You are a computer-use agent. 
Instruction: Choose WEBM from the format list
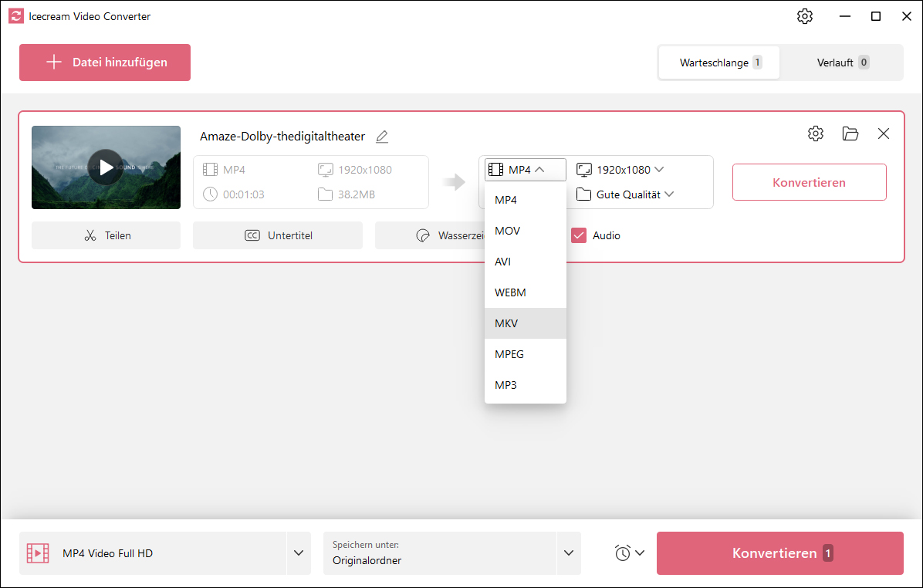coord(525,292)
